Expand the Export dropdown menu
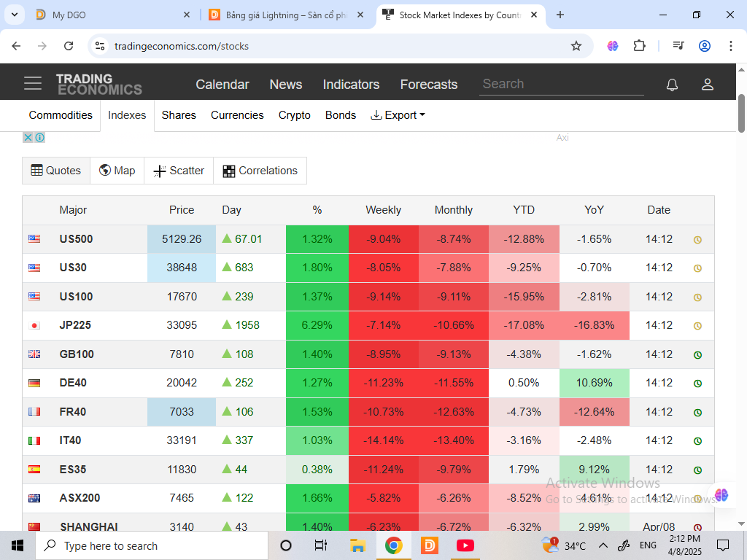 (x=398, y=115)
